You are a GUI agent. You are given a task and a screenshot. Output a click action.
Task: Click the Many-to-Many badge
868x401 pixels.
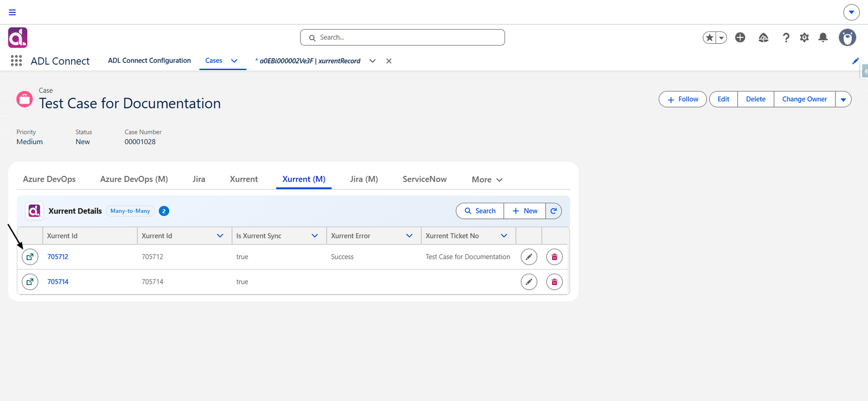pyautogui.click(x=130, y=211)
